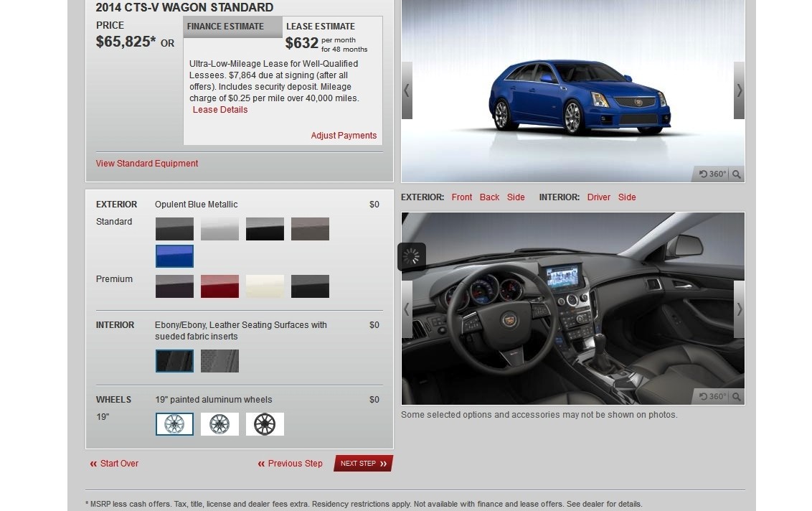
Task: Click the "Opulent Blue Metallic" color name
Action: [x=197, y=205]
